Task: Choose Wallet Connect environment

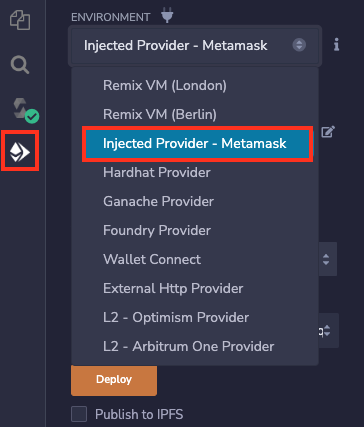Action: tap(152, 260)
